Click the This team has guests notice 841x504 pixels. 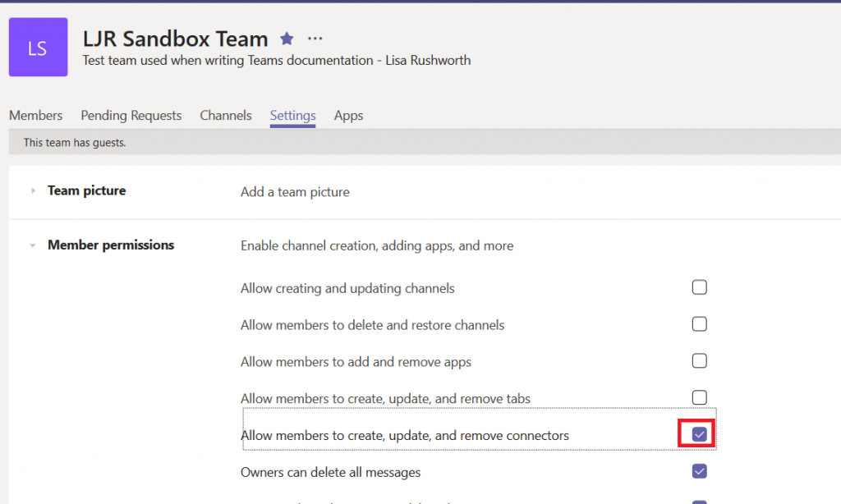click(75, 143)
